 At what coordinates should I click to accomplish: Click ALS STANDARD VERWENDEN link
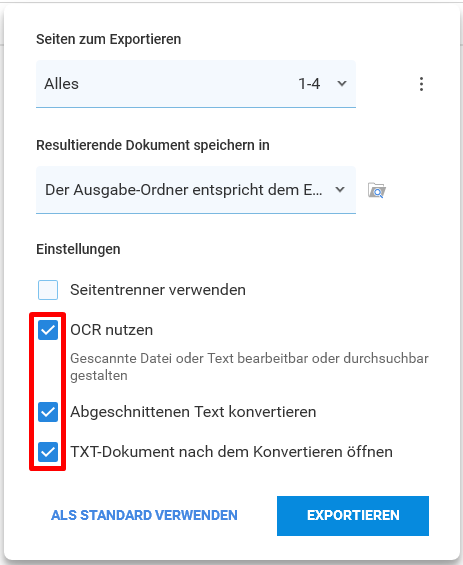coord(144,515)
